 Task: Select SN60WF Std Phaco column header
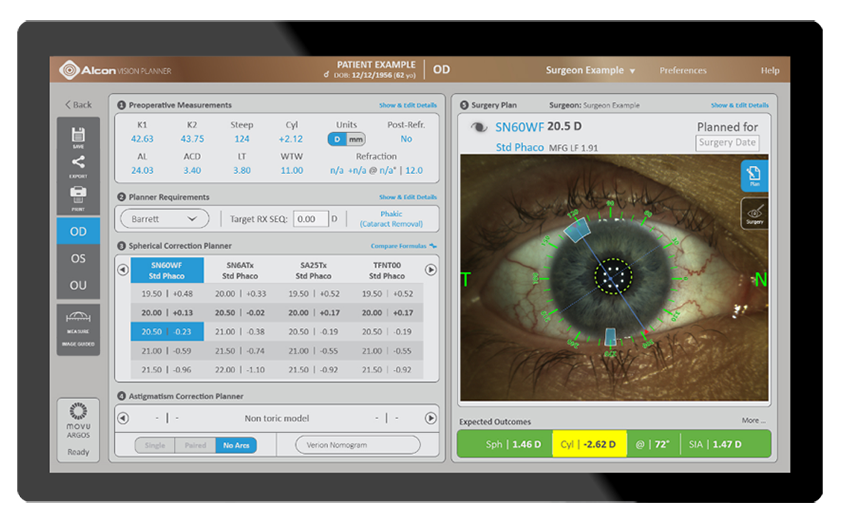click(167, 270)
